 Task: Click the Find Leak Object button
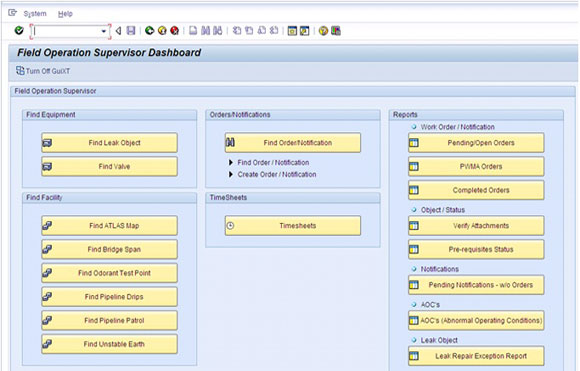pyautogui.click(x=109, y=143)
